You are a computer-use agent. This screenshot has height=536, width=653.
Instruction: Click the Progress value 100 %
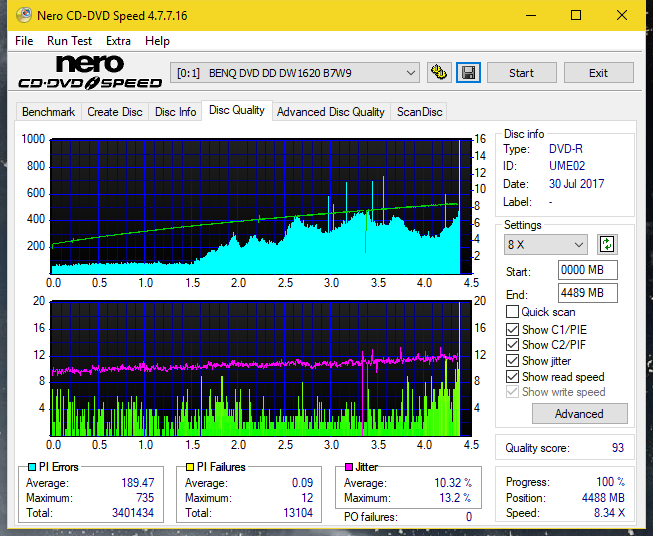pos(610,482)
